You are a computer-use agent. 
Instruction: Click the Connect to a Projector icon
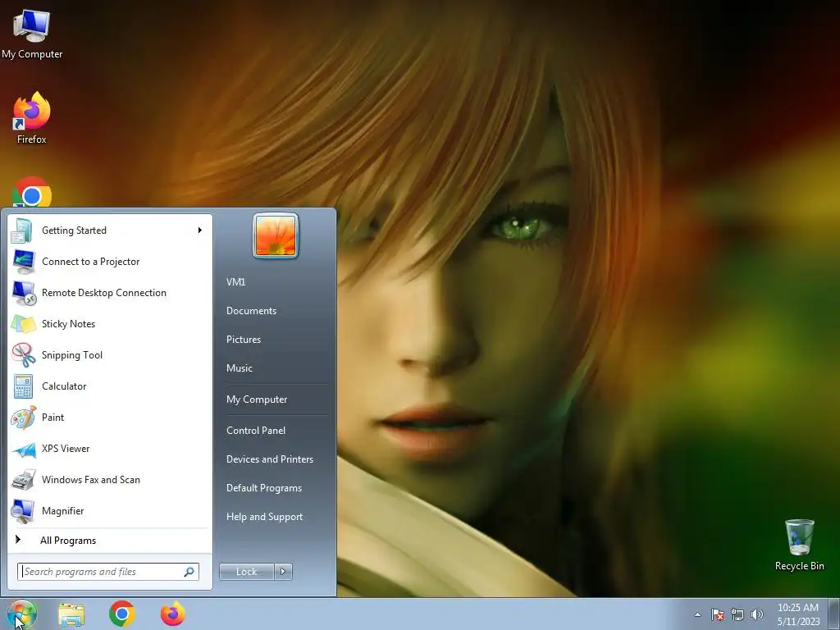[22, 262]
